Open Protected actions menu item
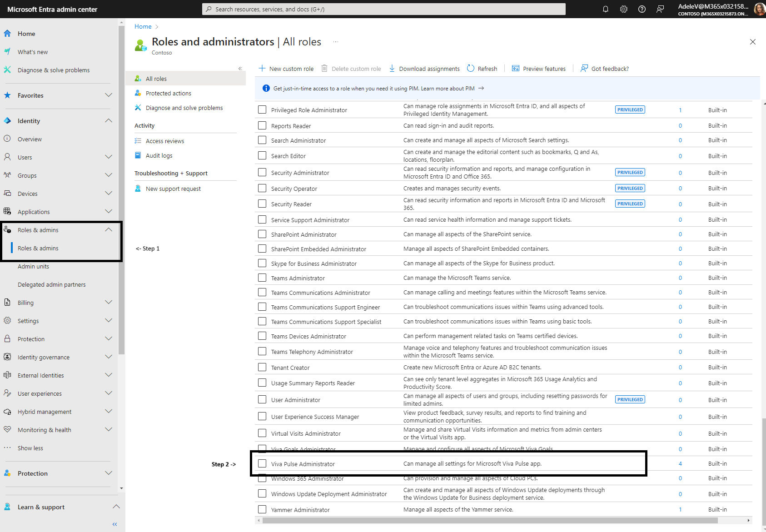 coord(168,93)
